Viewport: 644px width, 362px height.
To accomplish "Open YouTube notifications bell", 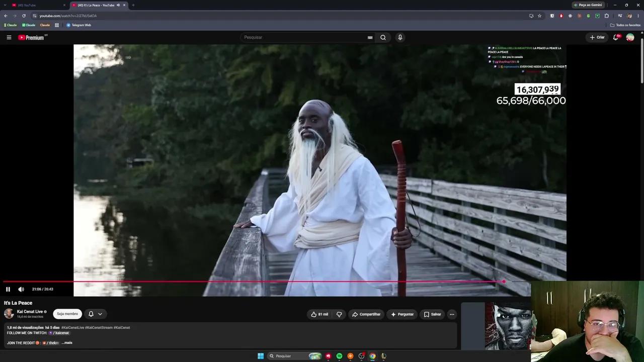I will tap(616, 37).
